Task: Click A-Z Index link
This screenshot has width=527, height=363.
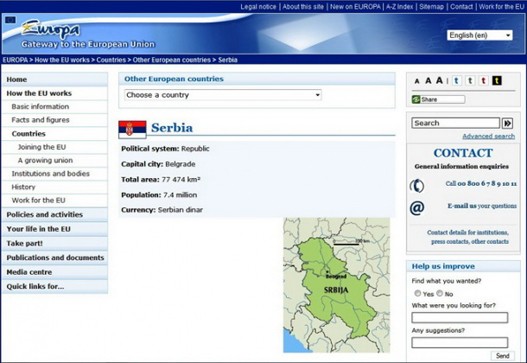Action: (400, 7)
